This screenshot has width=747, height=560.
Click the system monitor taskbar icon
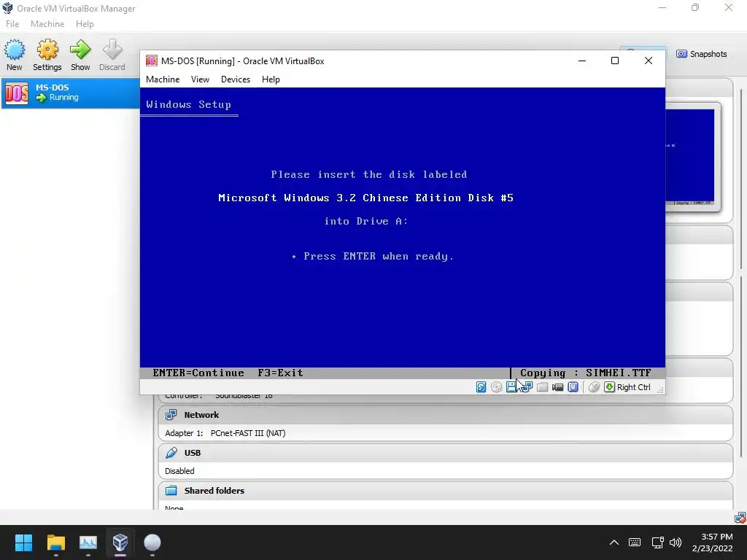click(x=88, y=542)
